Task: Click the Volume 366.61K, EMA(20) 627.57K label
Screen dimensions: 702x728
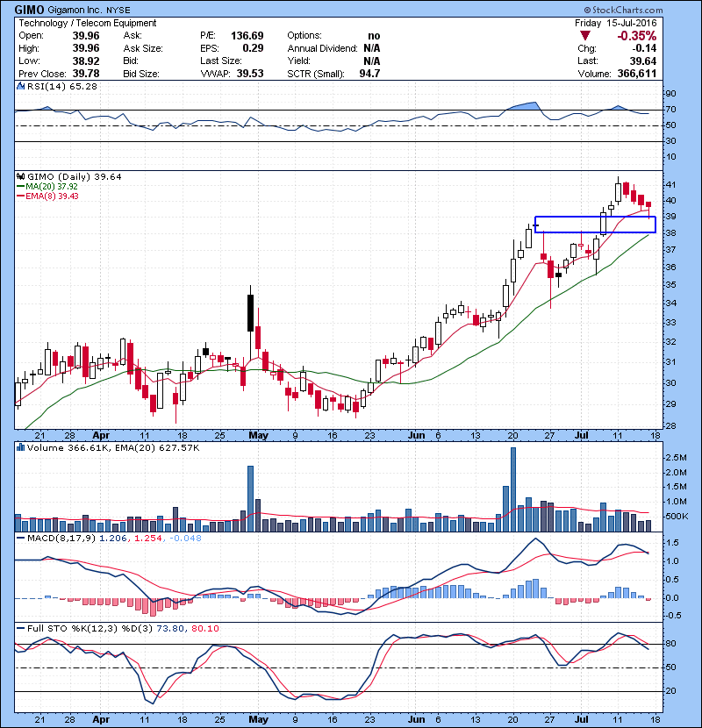Action: coord(113,448)
